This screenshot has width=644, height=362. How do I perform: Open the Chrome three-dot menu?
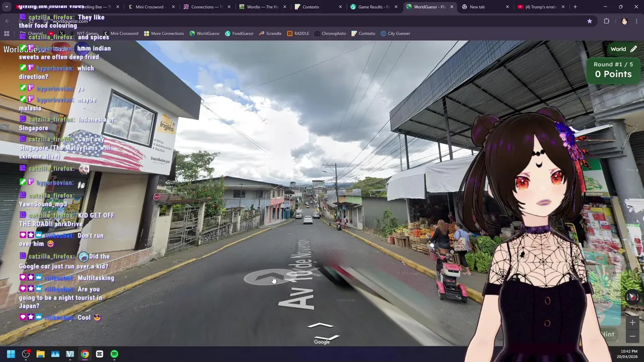[637, 21]
